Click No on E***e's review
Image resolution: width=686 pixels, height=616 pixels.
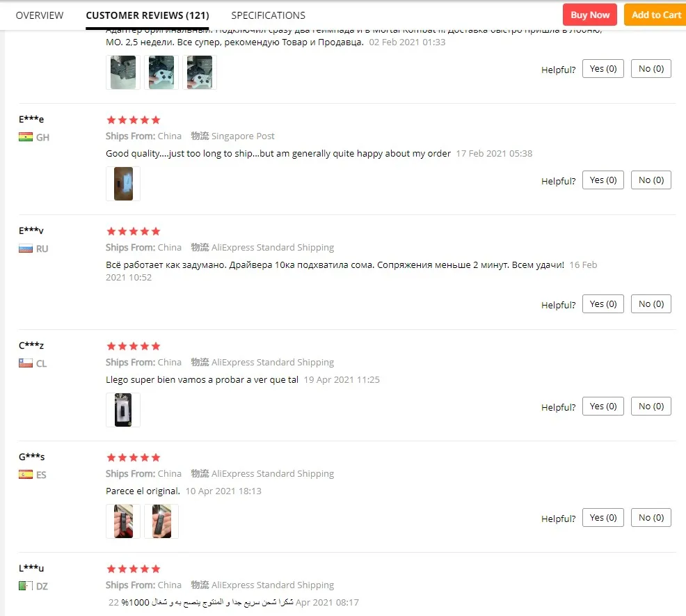[x=651, y=180]
